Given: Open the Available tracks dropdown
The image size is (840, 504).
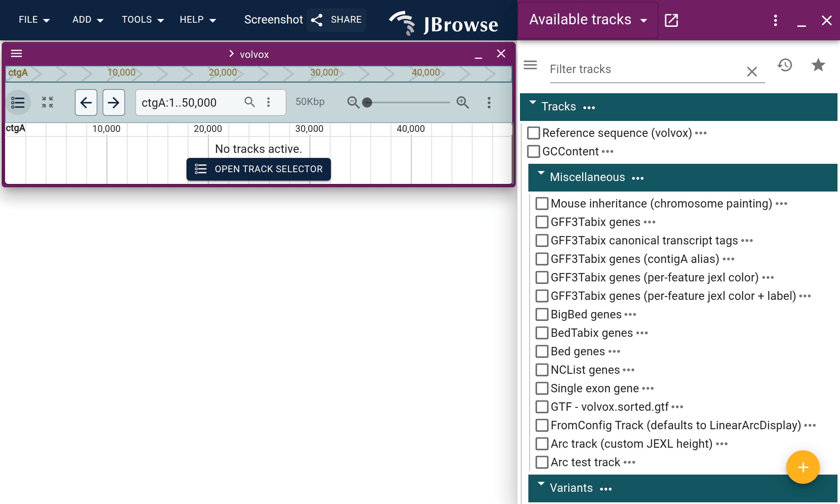Looking at the screenshot, I should click(588, 20).
